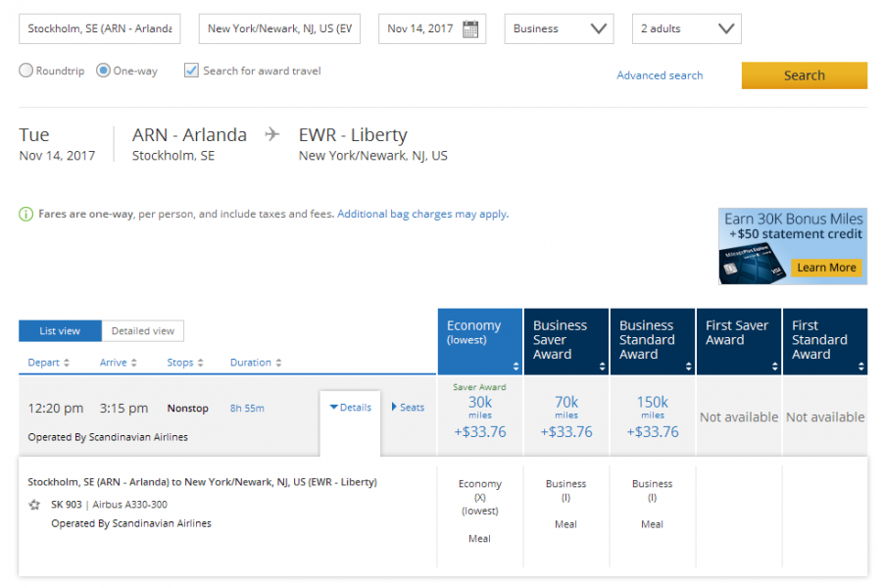Uncheck Search for award travel
Image resolution: width=882 pixels, height=588 pixels.
click(191, 71)
